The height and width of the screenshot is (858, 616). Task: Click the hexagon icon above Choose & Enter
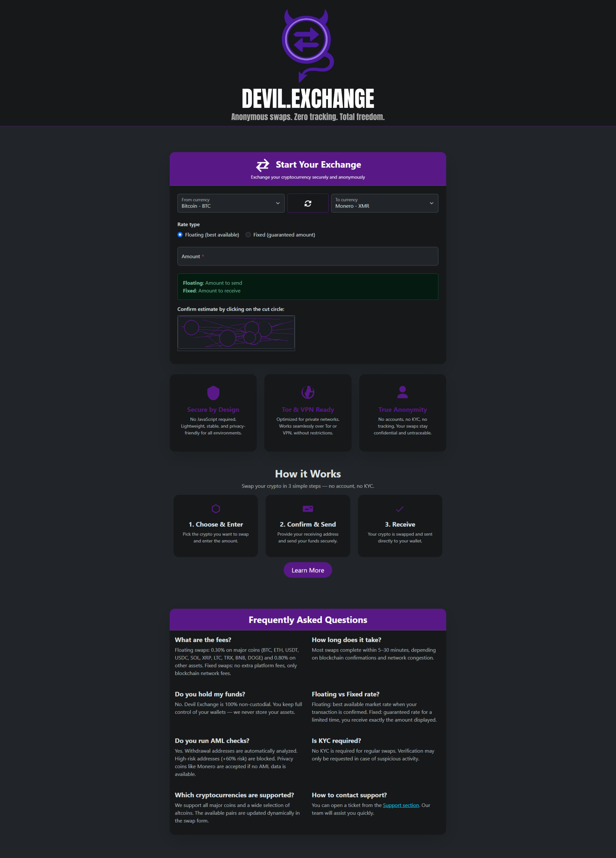coord(216,509)
